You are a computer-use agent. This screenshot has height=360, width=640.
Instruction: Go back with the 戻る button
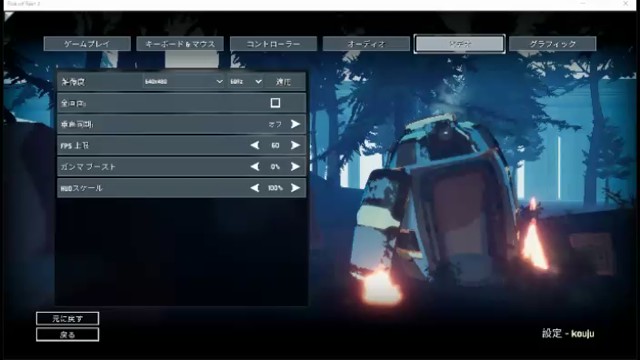point(67,335)
